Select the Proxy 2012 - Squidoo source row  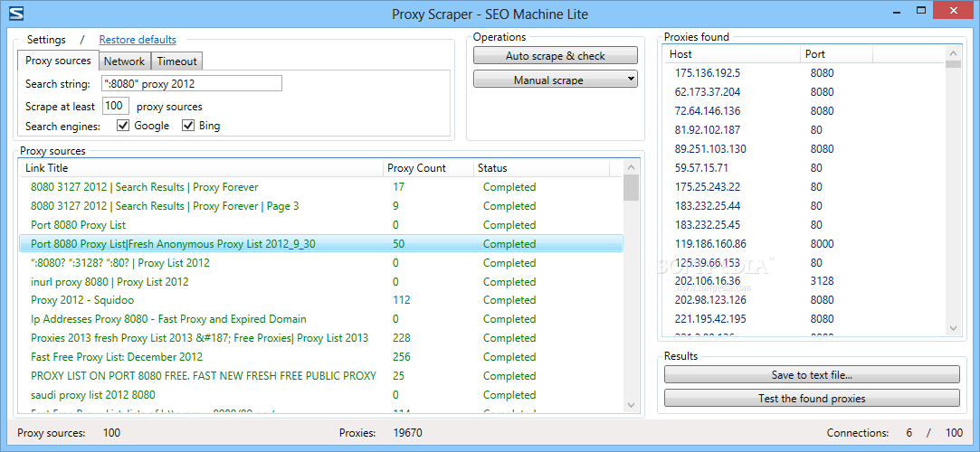321,300
